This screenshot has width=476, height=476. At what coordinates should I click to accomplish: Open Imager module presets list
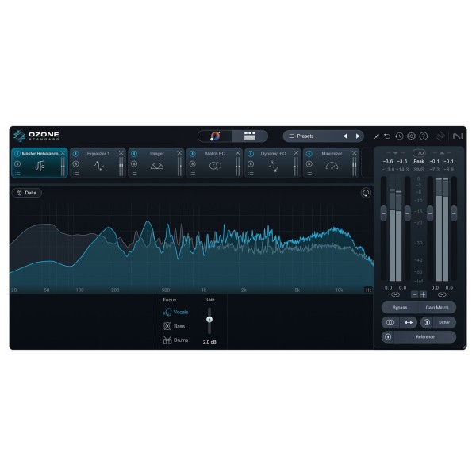(134, 173)
